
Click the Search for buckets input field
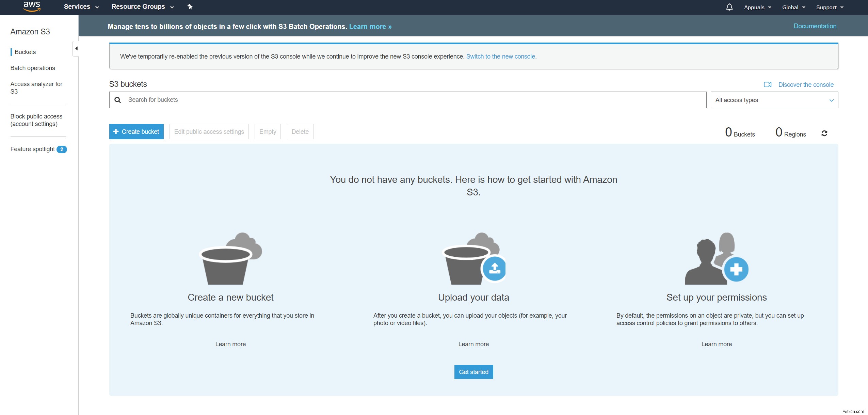[407, 100]
